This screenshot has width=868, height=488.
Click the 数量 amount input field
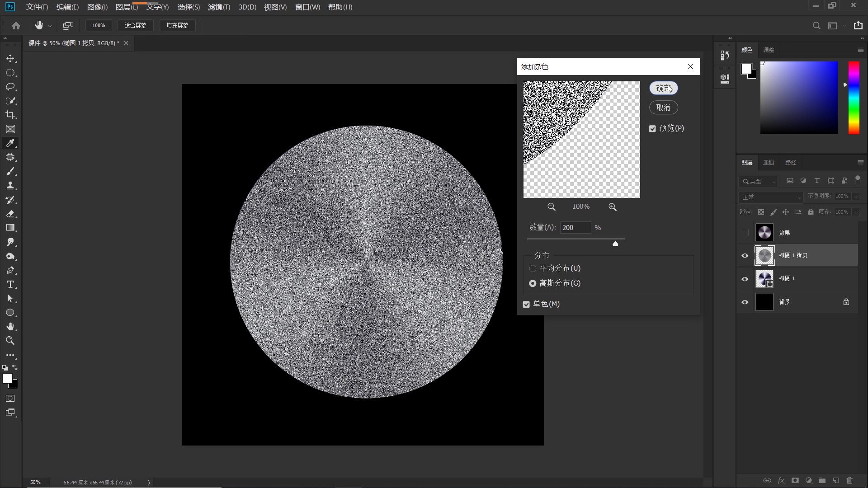pos(575,227)
